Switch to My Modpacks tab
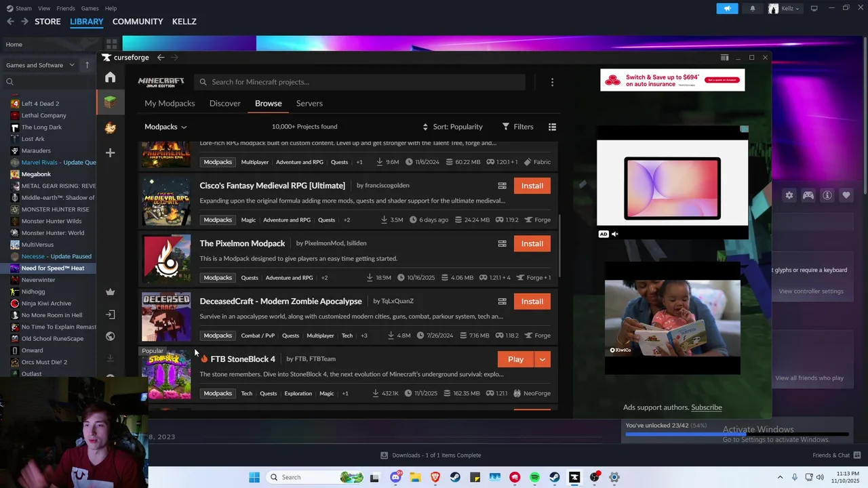The image size is (868, 488). click(170, 103)
